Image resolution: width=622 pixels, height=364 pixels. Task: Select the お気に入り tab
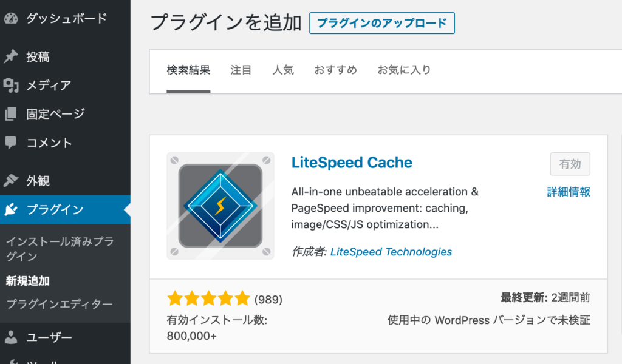pos(404,70)
